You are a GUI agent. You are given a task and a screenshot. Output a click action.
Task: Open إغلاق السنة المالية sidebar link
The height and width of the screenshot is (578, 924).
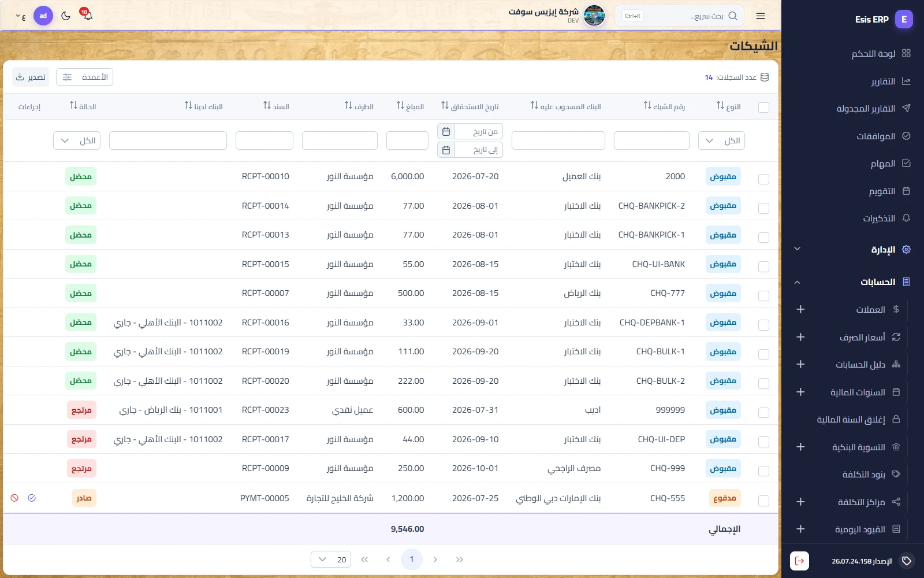[x=858, y=419]
